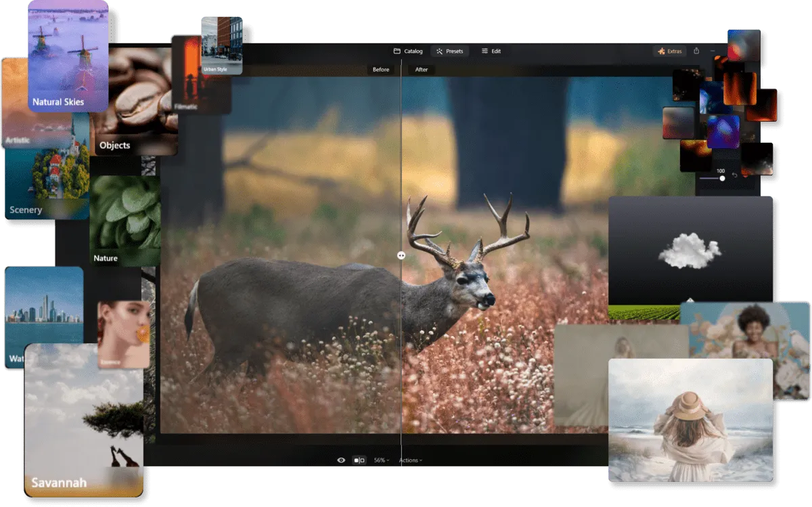The image size is (812, 507).
Task: Switch to the Presets tab
Action: coord(450,51)
